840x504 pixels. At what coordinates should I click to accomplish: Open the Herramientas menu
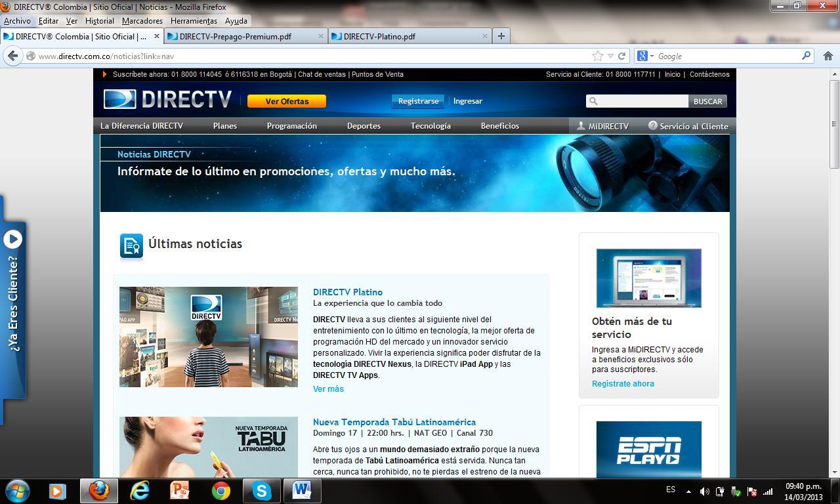194,21
